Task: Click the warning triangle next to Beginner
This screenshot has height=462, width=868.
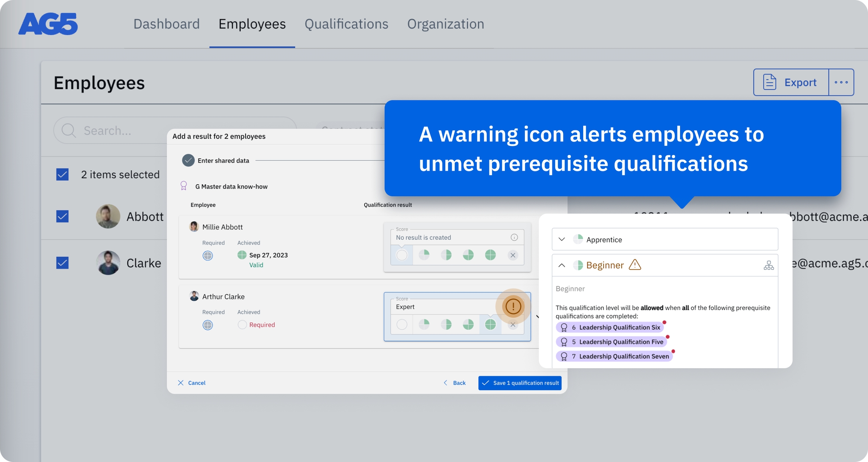Action: [635, 265]
